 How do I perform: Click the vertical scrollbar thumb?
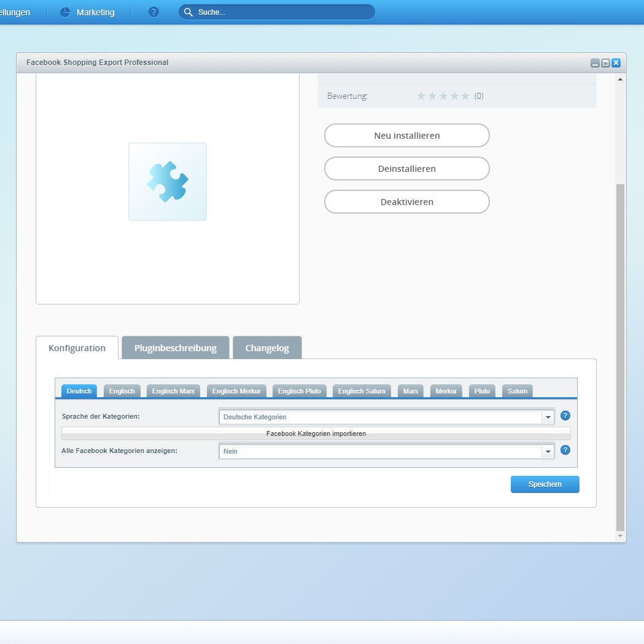[620, 358]
